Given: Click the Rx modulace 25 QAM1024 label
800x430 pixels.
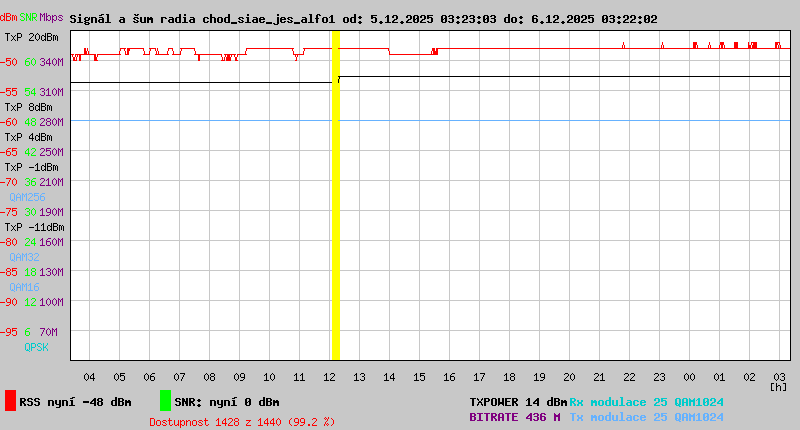Looking at the screenshot, I should pyautogui.click(x=646, y=402).
